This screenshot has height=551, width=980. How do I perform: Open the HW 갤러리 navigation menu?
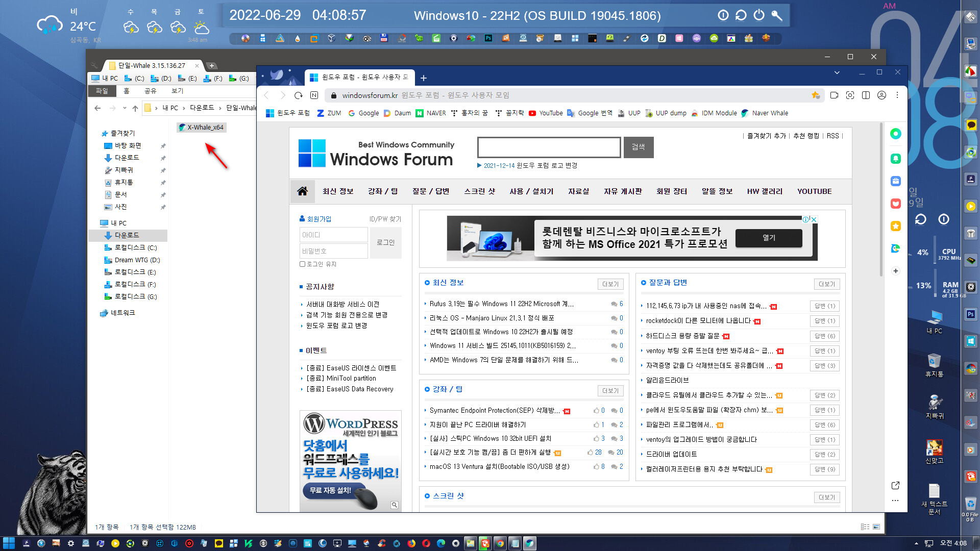[x=765, y=191]
